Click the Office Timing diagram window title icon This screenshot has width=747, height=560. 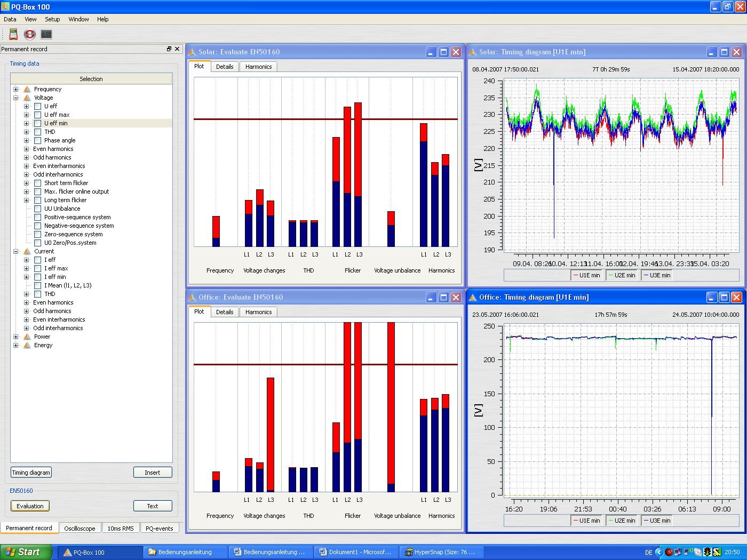(x=473, y=297)
